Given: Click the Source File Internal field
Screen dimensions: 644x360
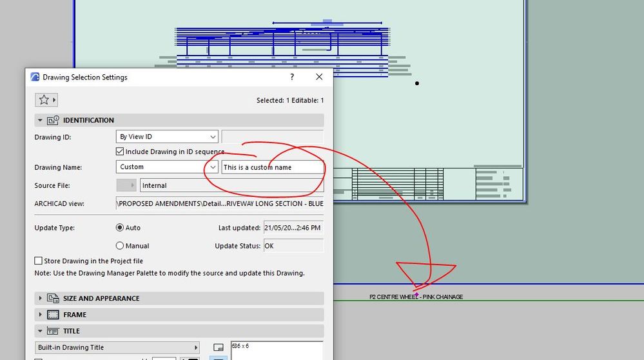Looking at the screenshot, I should tap(231, 185).
